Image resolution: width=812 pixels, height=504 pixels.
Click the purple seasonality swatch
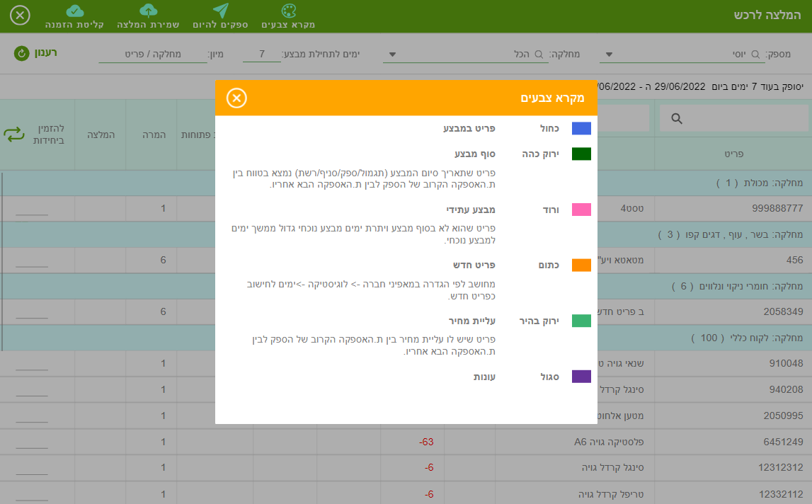tap(581, 377)
